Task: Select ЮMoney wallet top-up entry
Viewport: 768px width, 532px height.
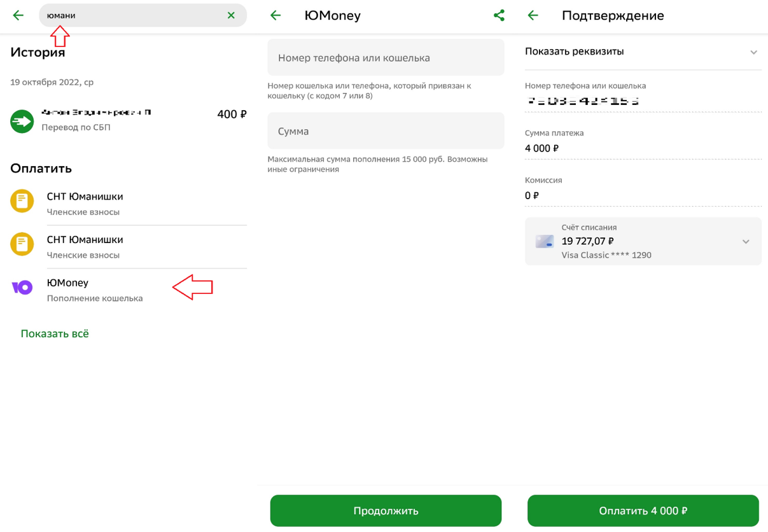Action: pos(129,290)
